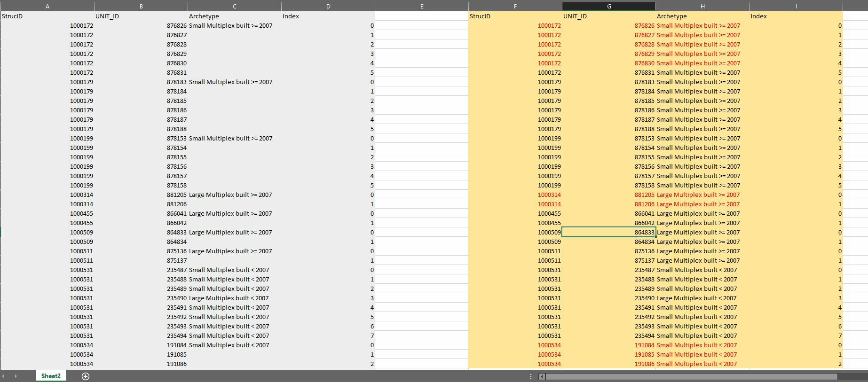Click the horizontal scrollbar left arrow
Image resolution: width=868 pixels, height=382 pixels.
[542, 376]
